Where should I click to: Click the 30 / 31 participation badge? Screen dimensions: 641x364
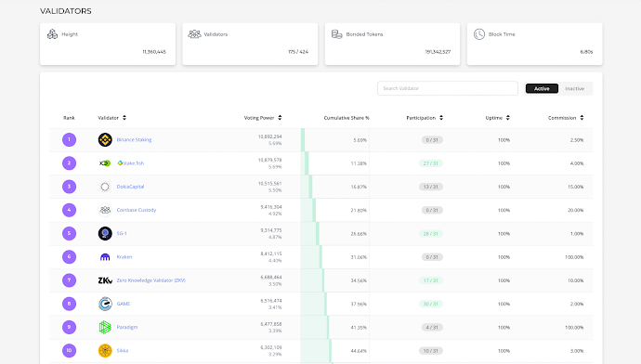(x=431, y=304)
